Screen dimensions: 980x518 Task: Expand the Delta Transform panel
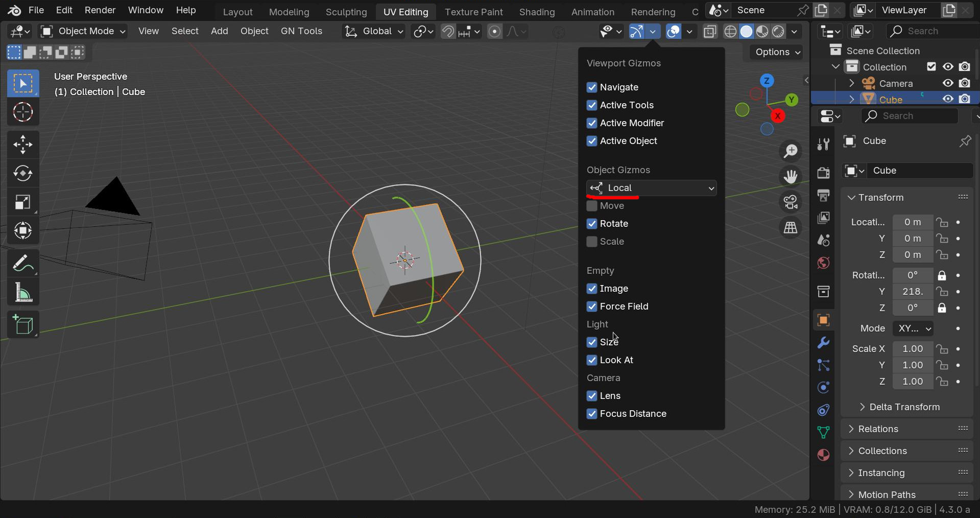click(863, 407)
